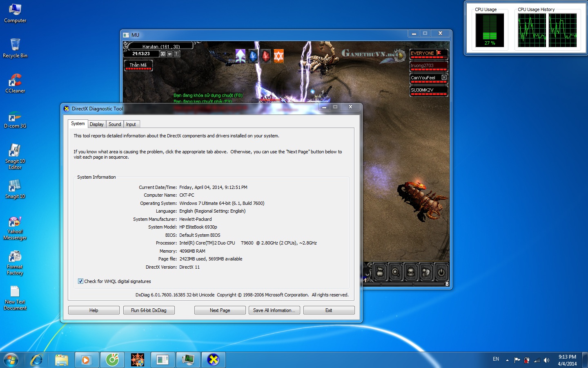588x368 pixels.
Task: Open the D-com 3G desktop shortcut
Action: point(15,119)
